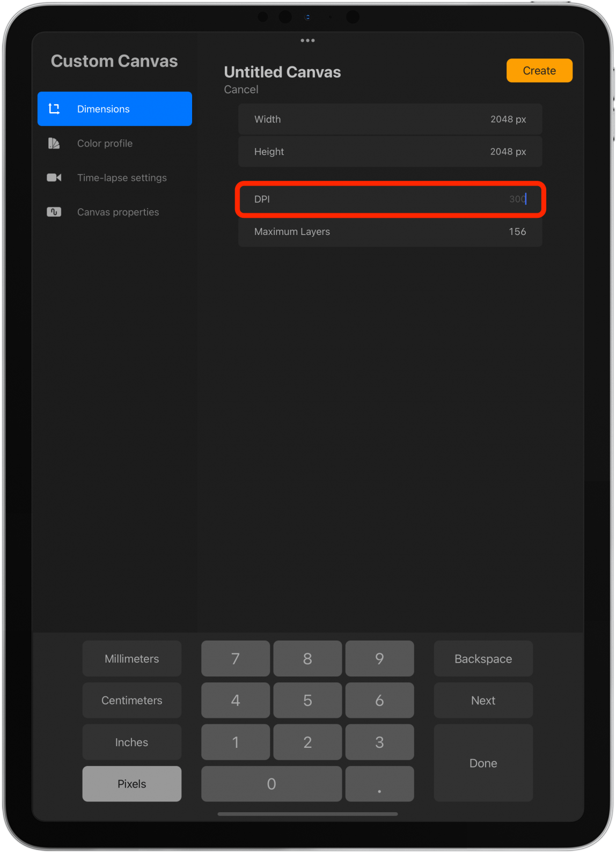The image size is (616, 853).
Task: Select Millimeters as the unit
Action: click(x=131, y=658)
